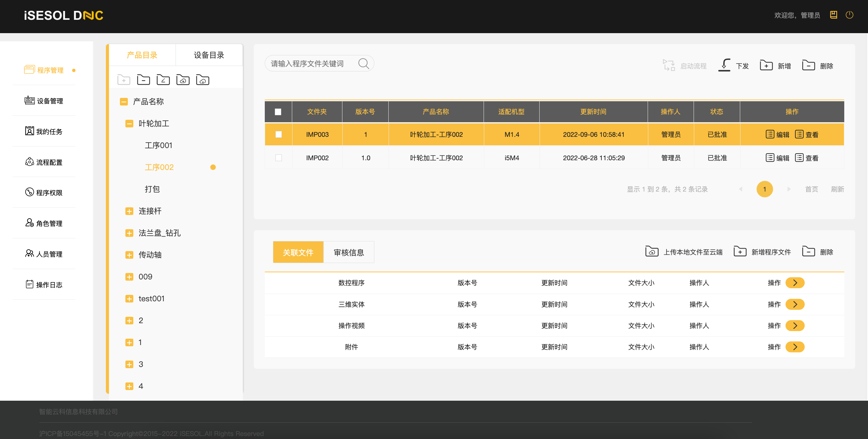868x439 pixels.
Task: Open 角色管理 in the sidebar
Action: (x=44, y=223)
